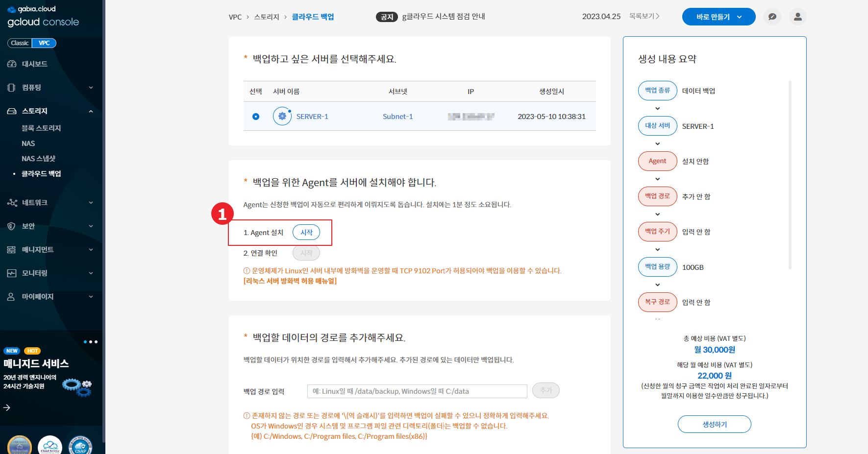Image resolution: width=868 pixels, height=454 pixels.
Task: Expand the 매니지먼트 menu chevron
Action: point(91,250)
